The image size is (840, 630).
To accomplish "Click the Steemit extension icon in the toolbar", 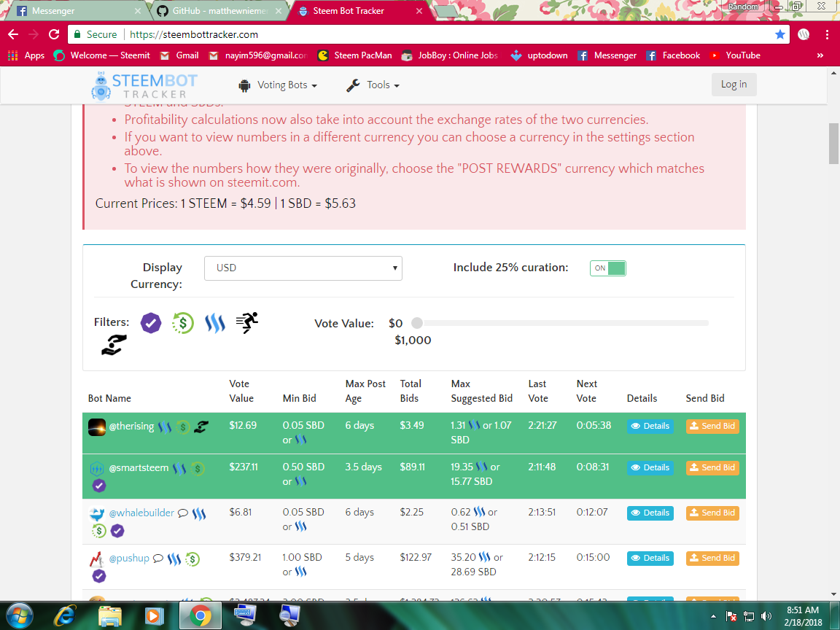I will pyautogui.click(x=804, y=34).
